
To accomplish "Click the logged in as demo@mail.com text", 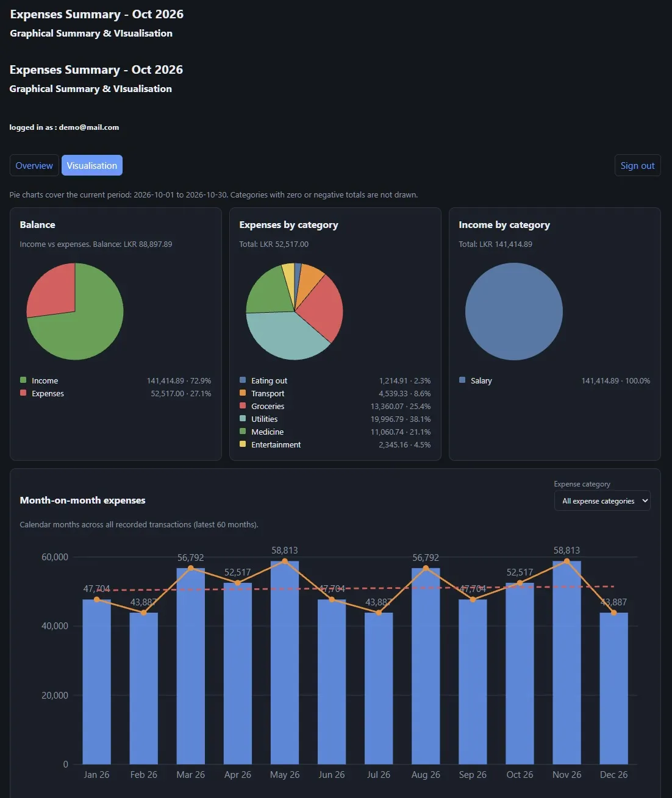I will 64,127.
